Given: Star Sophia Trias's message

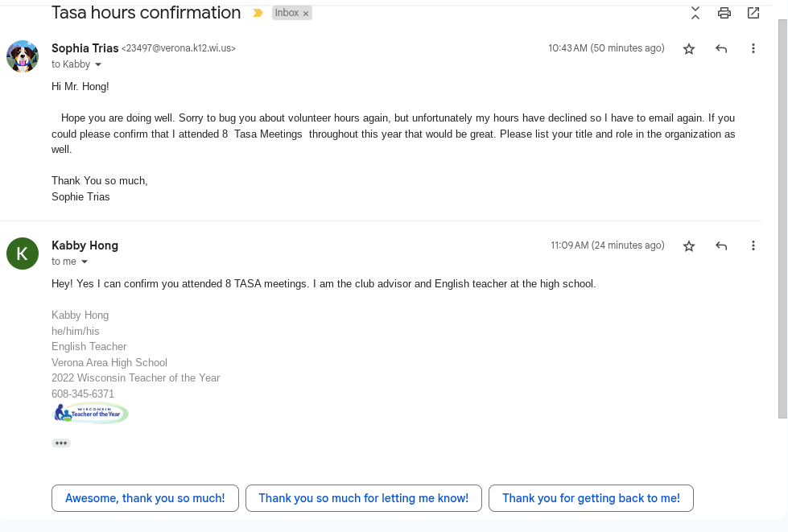Looking at the screenshot, I should 689,49.
